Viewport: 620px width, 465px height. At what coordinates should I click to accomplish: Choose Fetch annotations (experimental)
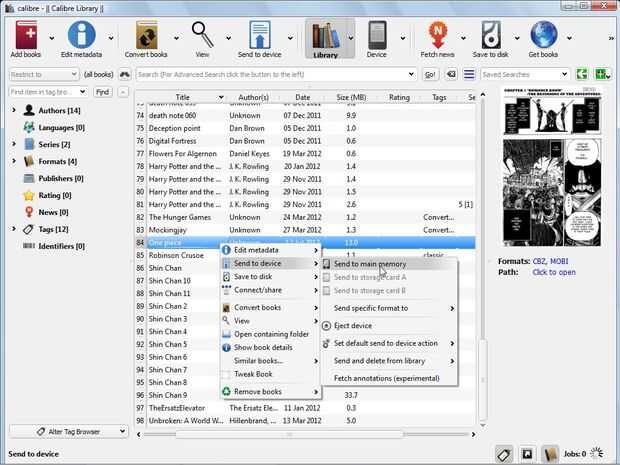[390, 378]
